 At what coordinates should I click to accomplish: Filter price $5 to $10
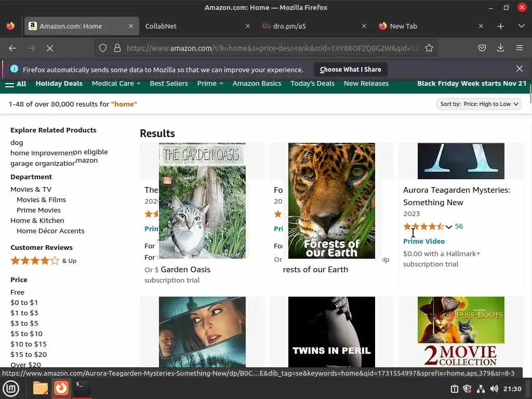26,334
